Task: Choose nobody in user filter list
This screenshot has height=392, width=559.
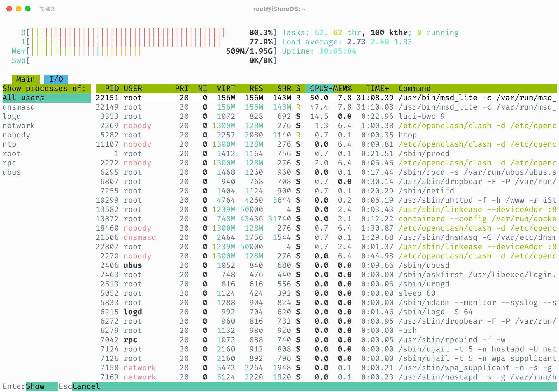Action: pyautogui.click(x=16, y=135)
